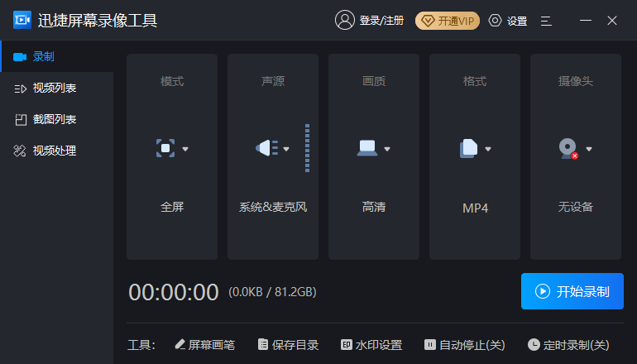
Task: Open 设置 text label
Action: click(517, 21)
